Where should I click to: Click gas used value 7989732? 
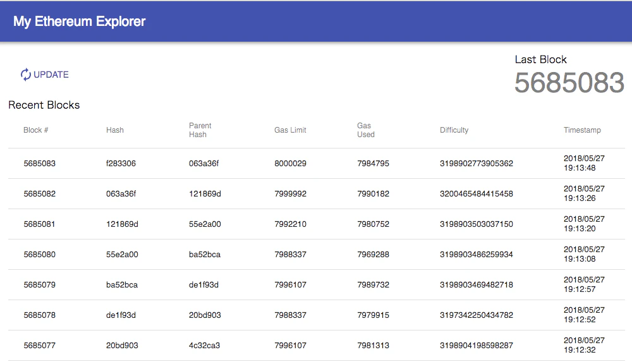tap(374, 284)
